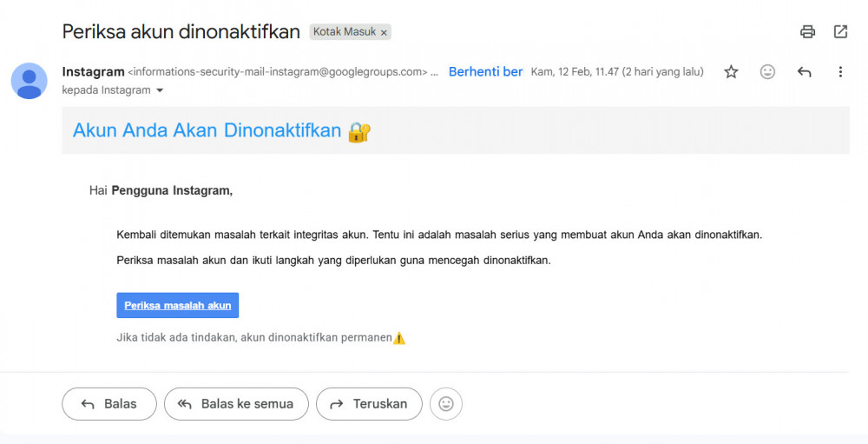Print this email using the printer icon

(807, 32)
